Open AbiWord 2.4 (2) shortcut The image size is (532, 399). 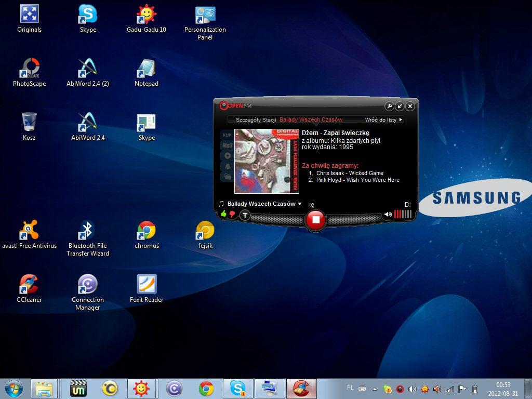point(88,72)
